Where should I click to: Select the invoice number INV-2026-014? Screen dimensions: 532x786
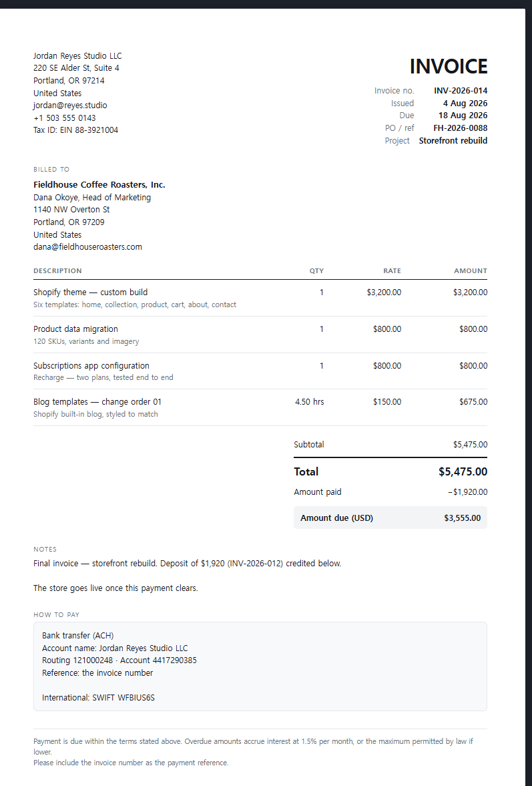click(x=461, y=91)
